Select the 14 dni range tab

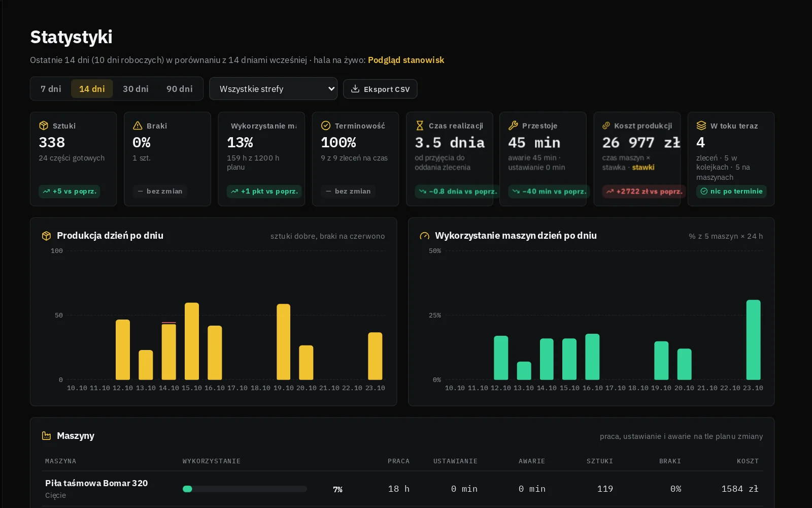(92, 89)
